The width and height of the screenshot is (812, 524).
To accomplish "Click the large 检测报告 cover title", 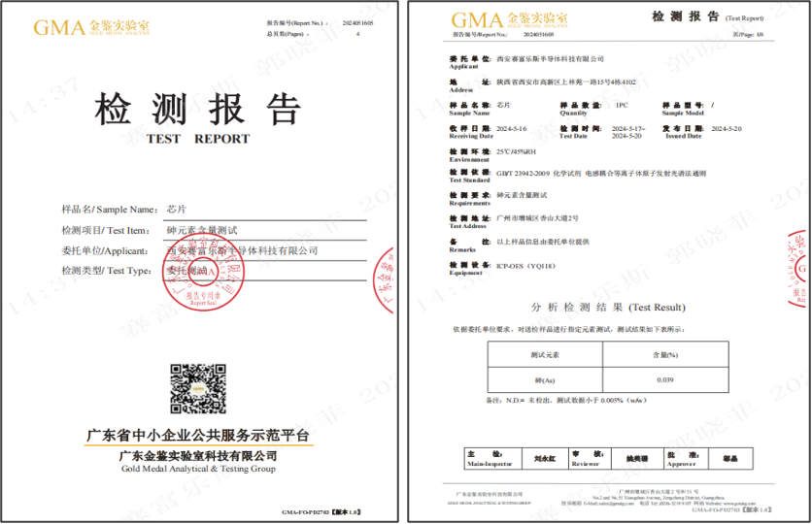I will point(197,109).
